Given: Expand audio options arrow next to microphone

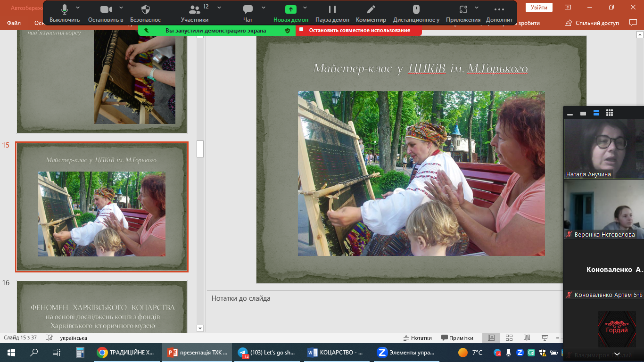Looking at the screenshot, I should pos(78,8).
